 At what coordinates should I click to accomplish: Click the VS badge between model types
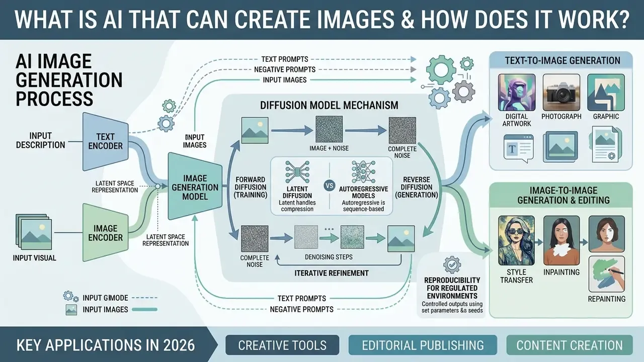pyautogui.click(x=330, y=186)
